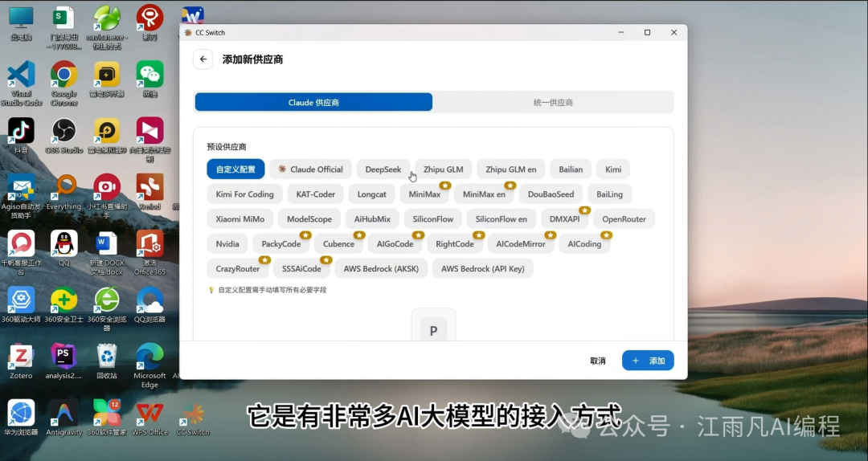Choose the AICodeMirror preset

pos(521,244)
